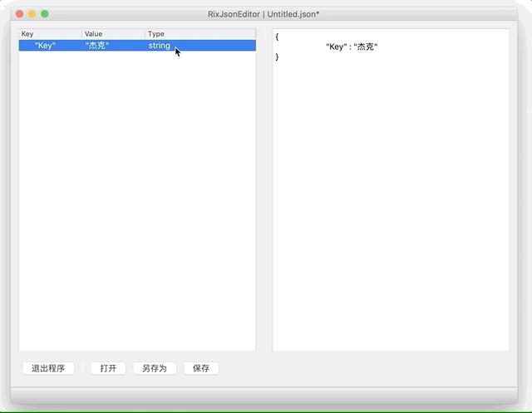Click the opening brace in JSON preview
Image resolution: width=532 pixels, height=413 pixels.
[277, 37]
